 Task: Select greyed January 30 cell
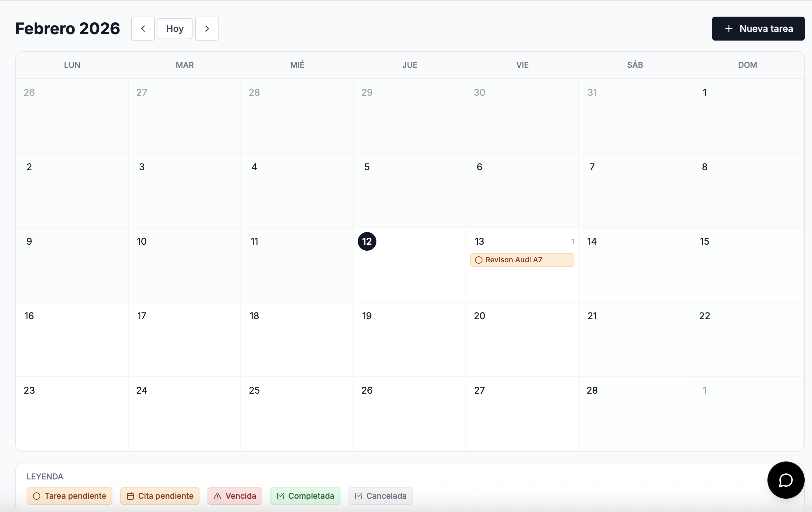pyautogui.click(x=522, y=116)
